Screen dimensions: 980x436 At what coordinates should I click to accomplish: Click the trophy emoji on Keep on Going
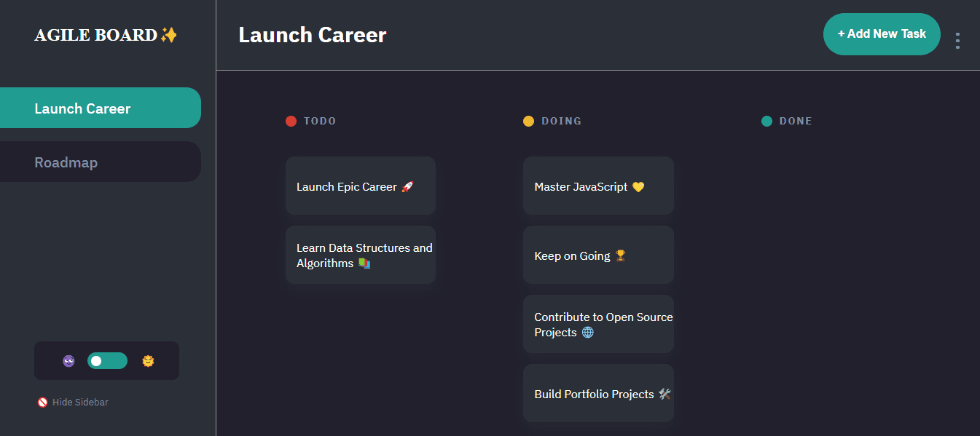(619, 255)
